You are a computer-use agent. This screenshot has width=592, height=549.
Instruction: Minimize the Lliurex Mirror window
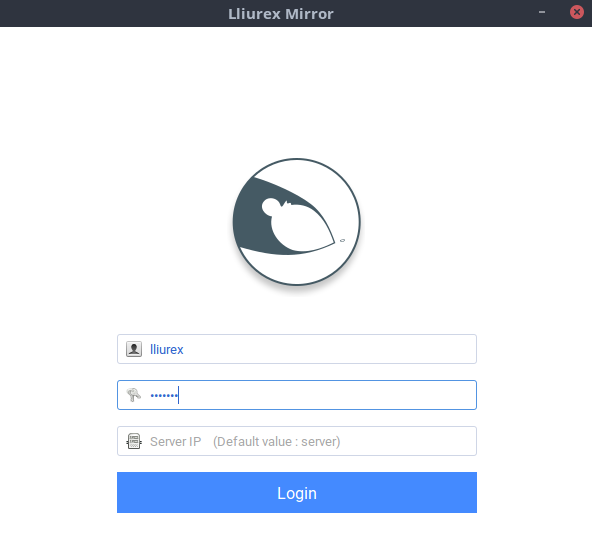(542, 12)
